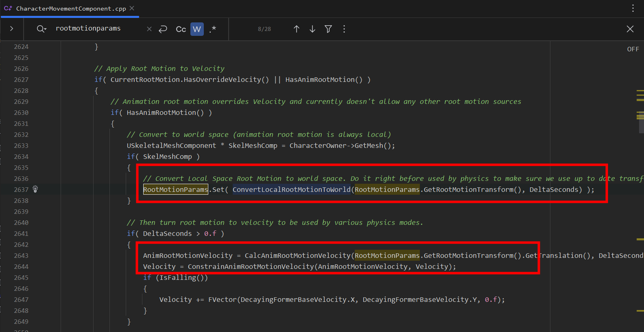The image size is (644, 332).
Task: Toggle whole Words search option
Action: point(197,29)
